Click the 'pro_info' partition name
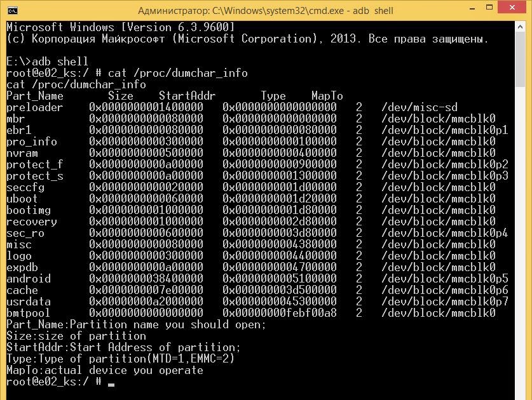The image size is (532, 400). click(32, 142)
